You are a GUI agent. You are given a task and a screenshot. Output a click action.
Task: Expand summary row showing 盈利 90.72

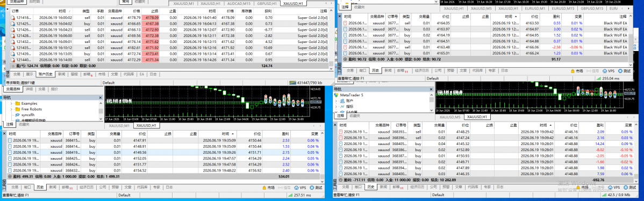pyautogui.click(x=345, y=59)
